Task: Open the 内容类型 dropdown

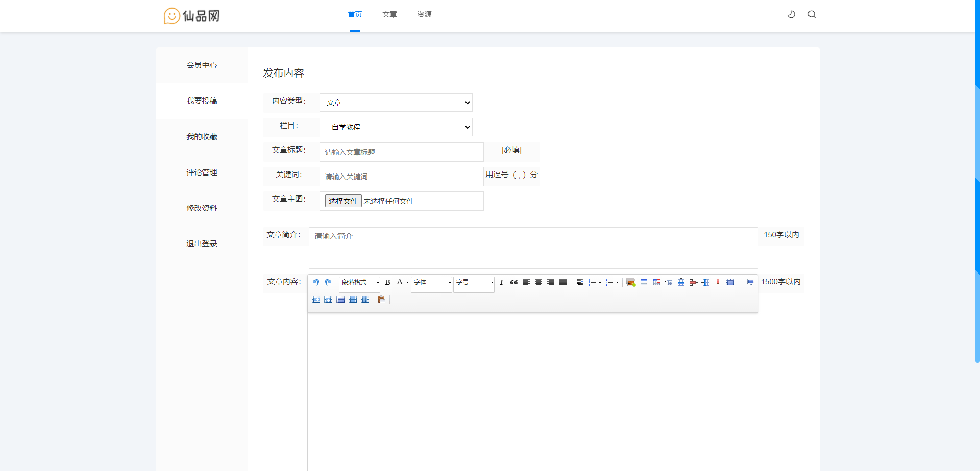Action: (x=396, y=103)
